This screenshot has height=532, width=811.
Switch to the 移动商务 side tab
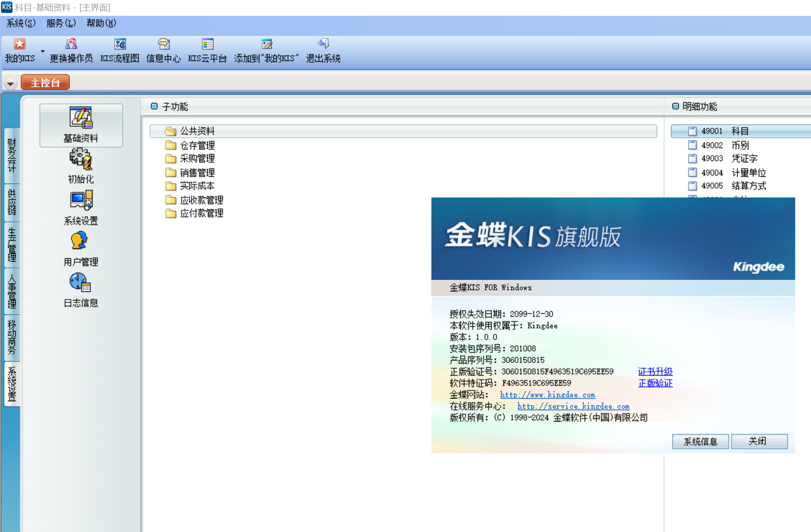tap(12, 337)
